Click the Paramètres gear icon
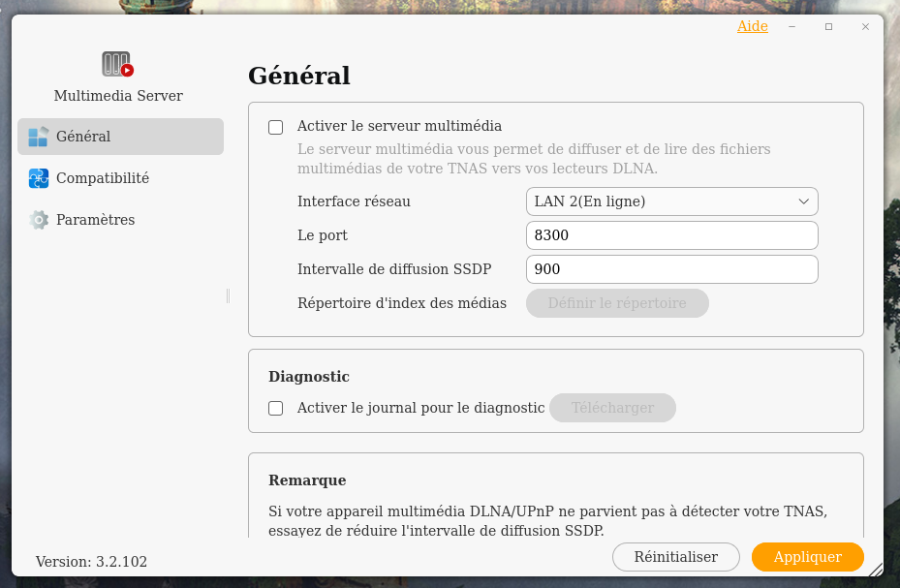Viewport: 900px width, 588px height. click(38, 220)
